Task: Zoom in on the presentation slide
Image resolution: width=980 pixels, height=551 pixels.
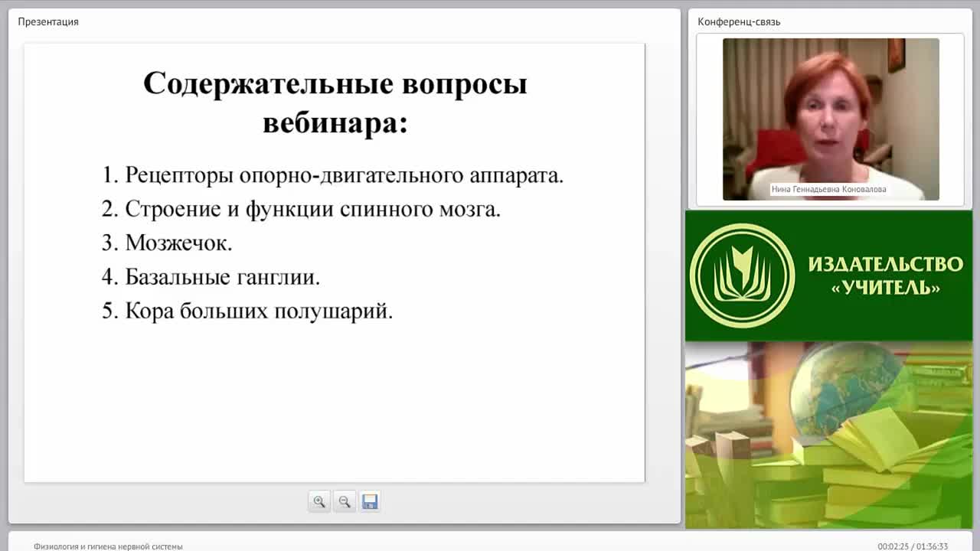Action: [319, 502]
